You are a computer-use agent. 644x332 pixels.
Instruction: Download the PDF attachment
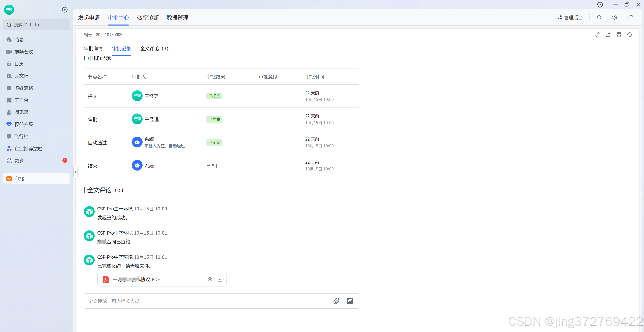coord(220,279)
